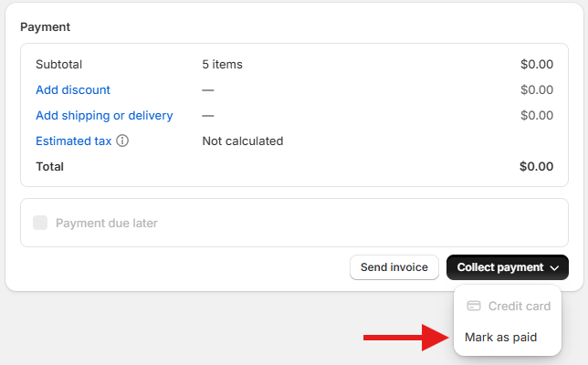Click the Payment section heading
Viewport: 588px width, 365px height.
pos(46,27)
